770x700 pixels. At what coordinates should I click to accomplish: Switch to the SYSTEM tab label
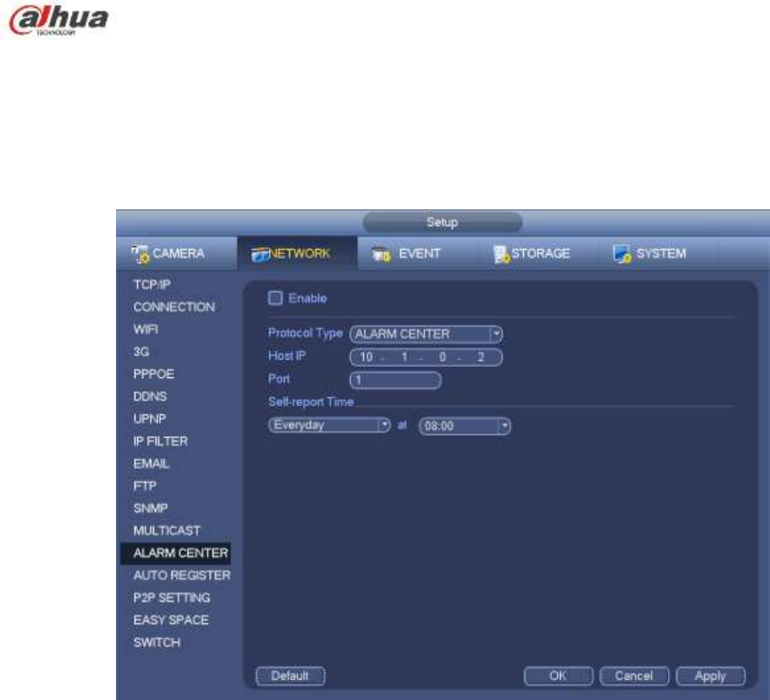click(661, 253)
